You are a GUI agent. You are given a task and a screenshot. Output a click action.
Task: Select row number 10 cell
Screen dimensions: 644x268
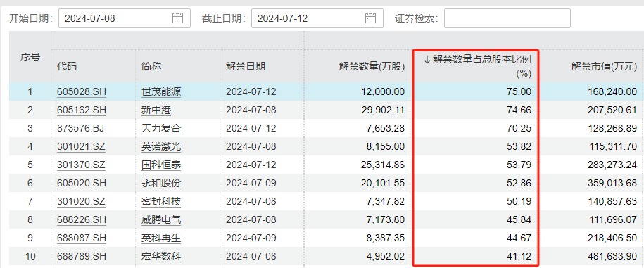30,257
